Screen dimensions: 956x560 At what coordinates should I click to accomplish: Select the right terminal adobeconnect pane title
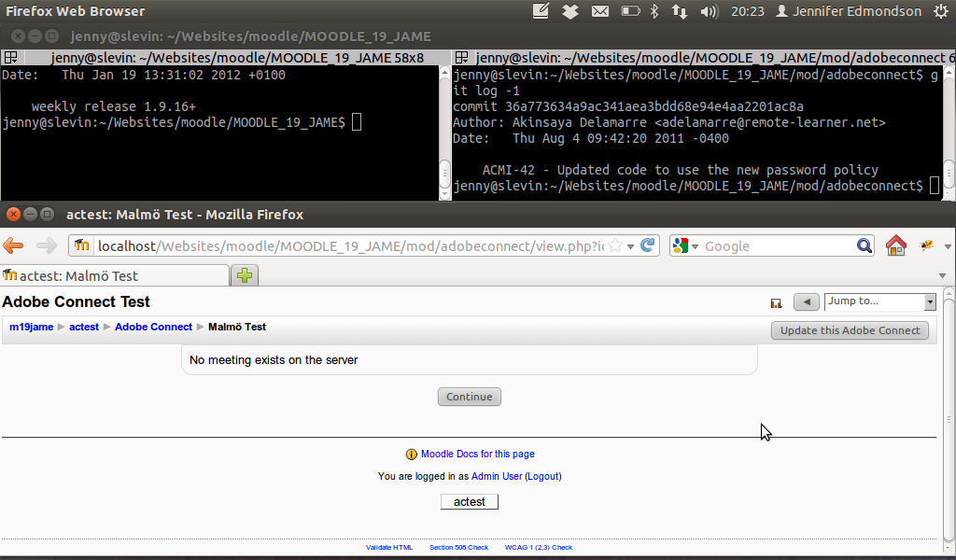click(x=714, y=57)
